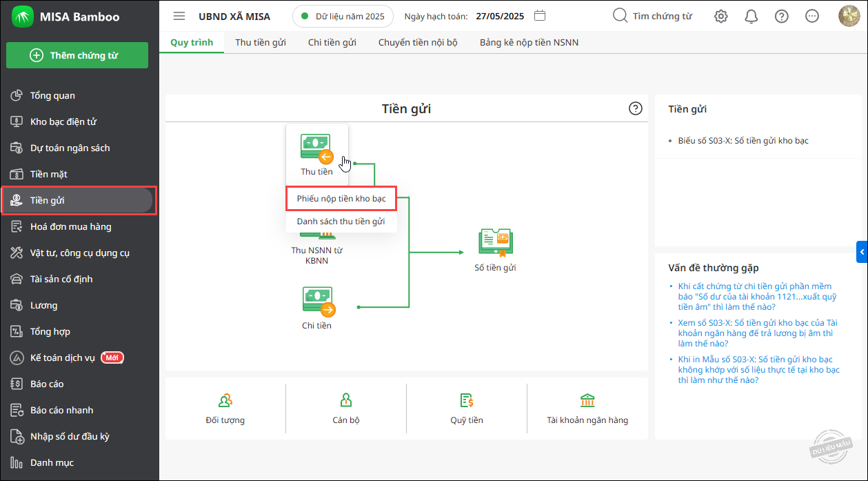The height and width of the screenshot is (481, 868).
Task: Click the Tìm chứng từ search field
Action: tap(663, 16)
